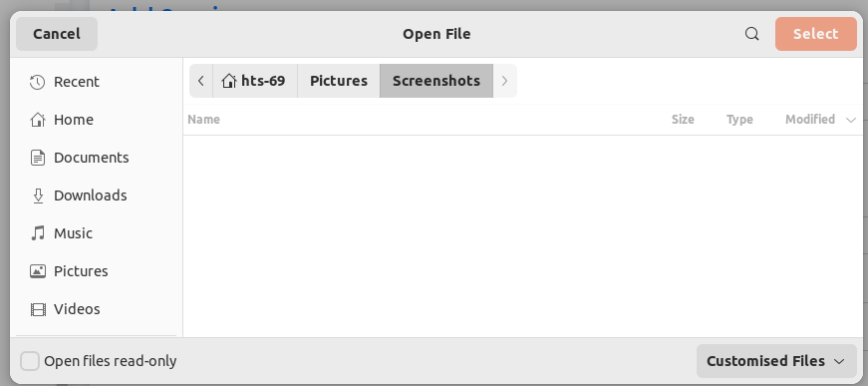This screenshot has height=386, width=868.
Task: Switch to Pictures folder in path bar
Action: tap(339, 81)
